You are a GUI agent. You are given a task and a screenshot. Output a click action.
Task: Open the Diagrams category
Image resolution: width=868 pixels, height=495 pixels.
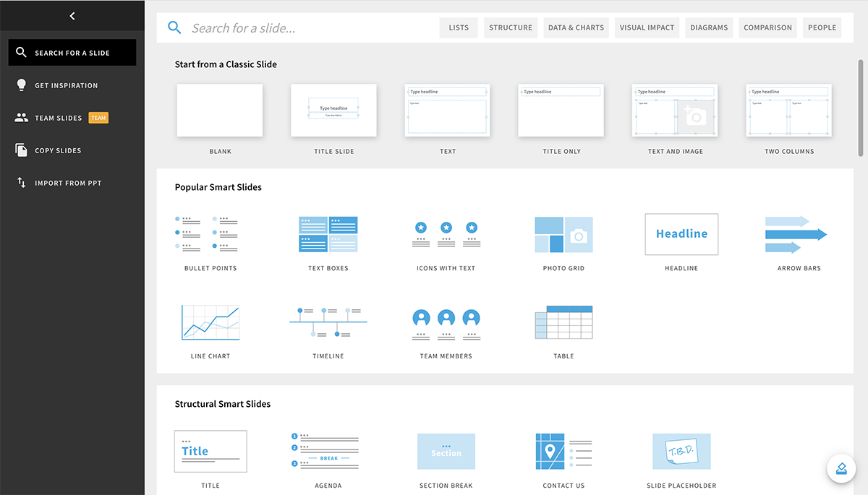pyautogui.click(x=708, y=27)
